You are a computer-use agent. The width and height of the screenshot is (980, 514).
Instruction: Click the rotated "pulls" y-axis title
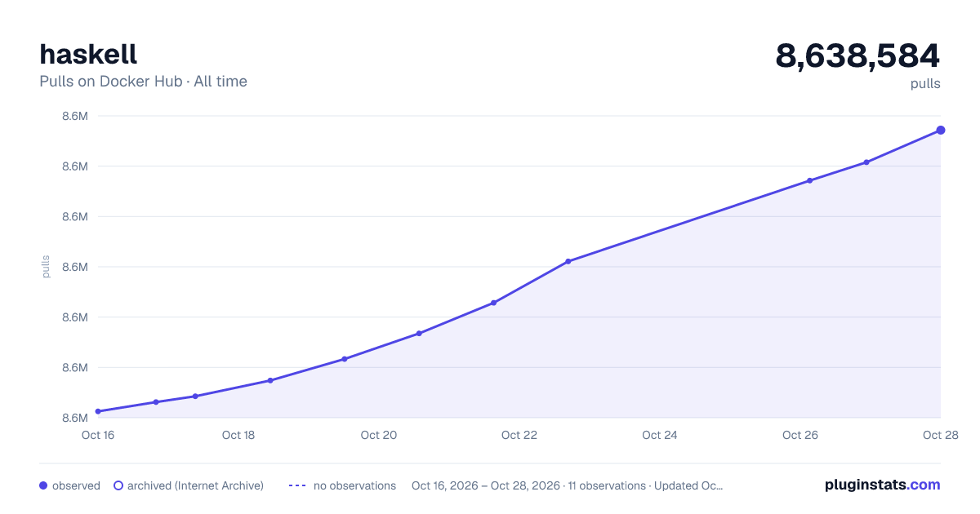(46, 267)
